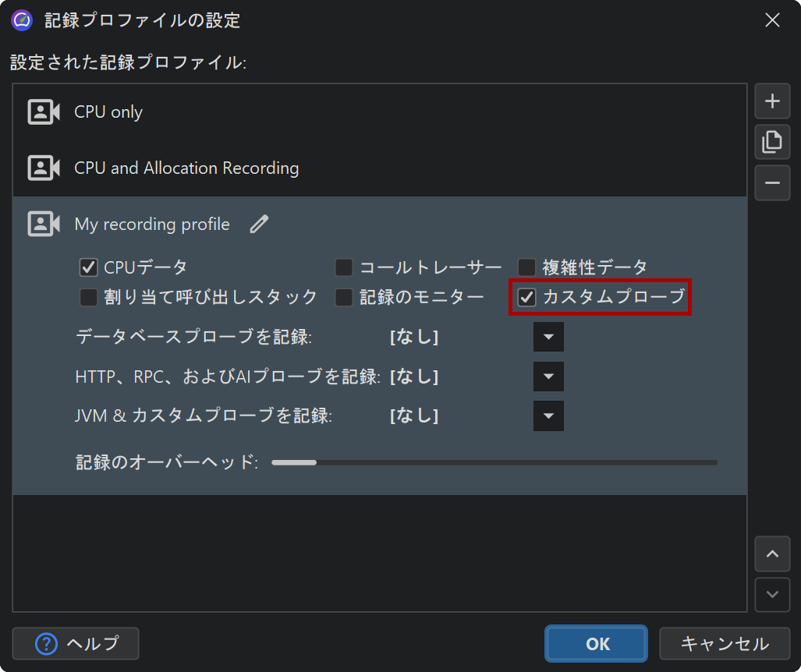The width and height of the screenshot is (801, 672).
Task: Open JVM & カスタムプローブを記録 dropdown
Action: [x=548, y=416]
